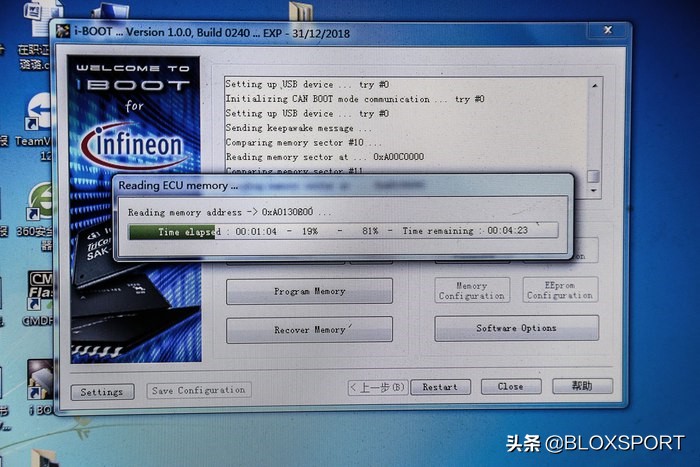Click Save Configuration button

tap(199, 390)
